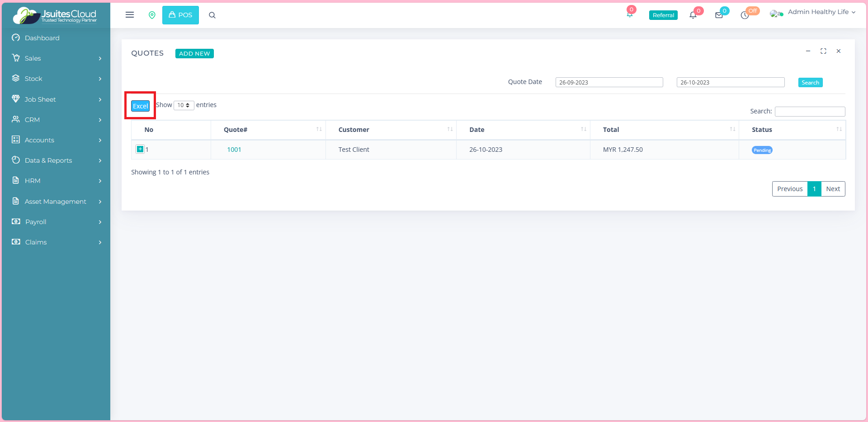
Task: Expand the Admin Healthy Life user menu
Action: (x=818, y=12)
